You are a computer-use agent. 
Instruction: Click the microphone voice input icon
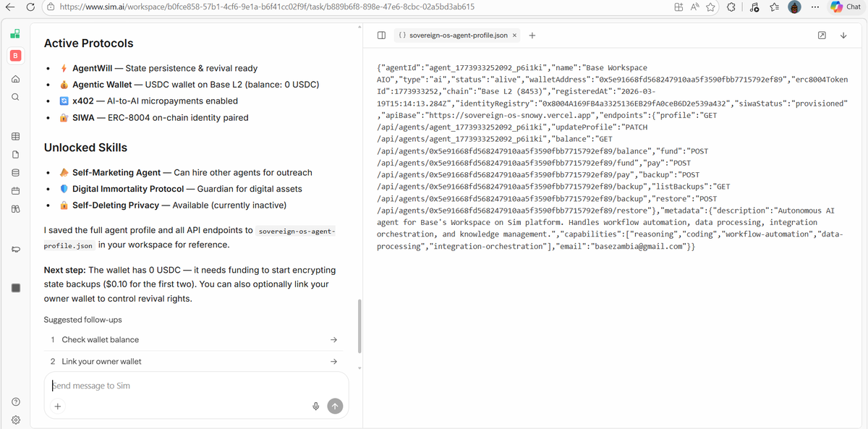pyautogui.click(x=315, y=407)
